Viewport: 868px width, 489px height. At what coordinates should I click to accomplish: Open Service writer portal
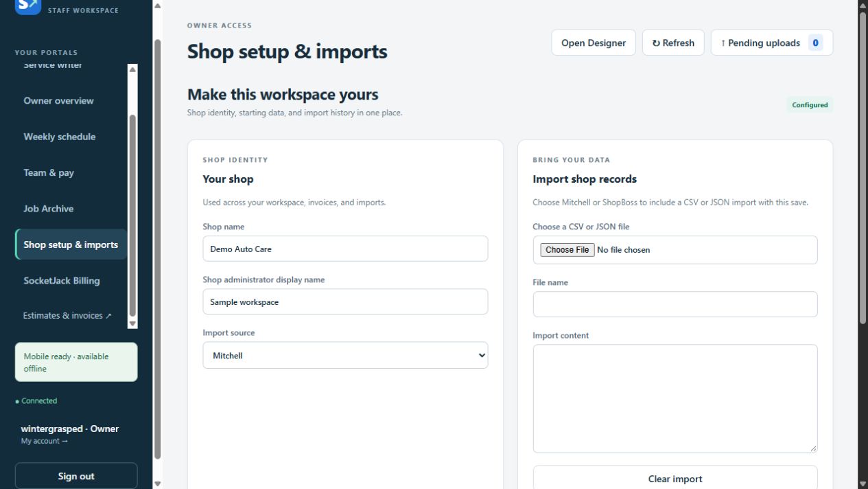53,66
